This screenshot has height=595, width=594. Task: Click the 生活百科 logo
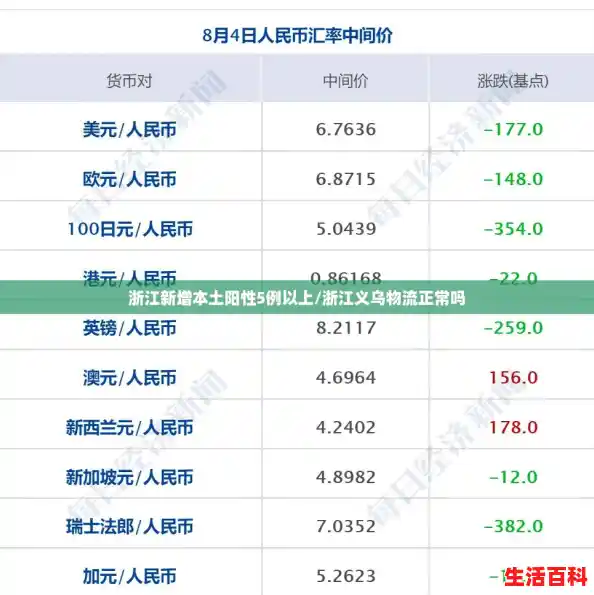[x=546, y=577]
